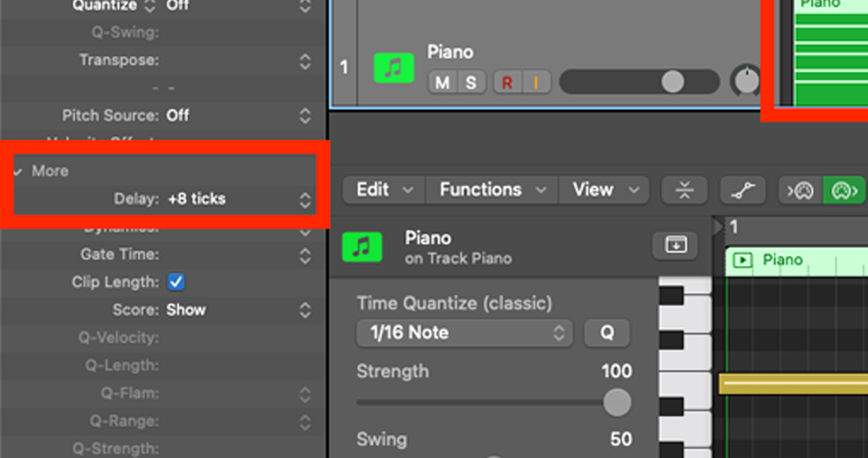
Task: Click the piano roll region music note icon
Action: [x=361, y=248]
